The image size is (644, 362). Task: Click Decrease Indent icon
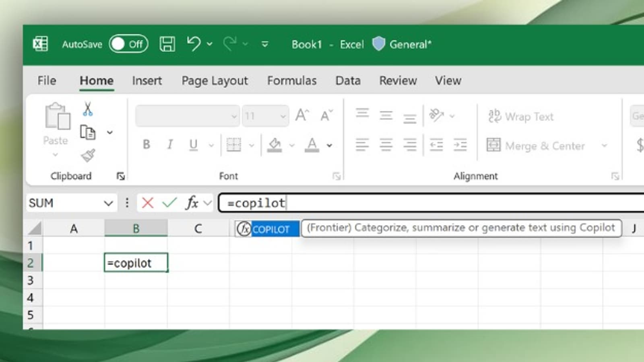click(436, 145)
